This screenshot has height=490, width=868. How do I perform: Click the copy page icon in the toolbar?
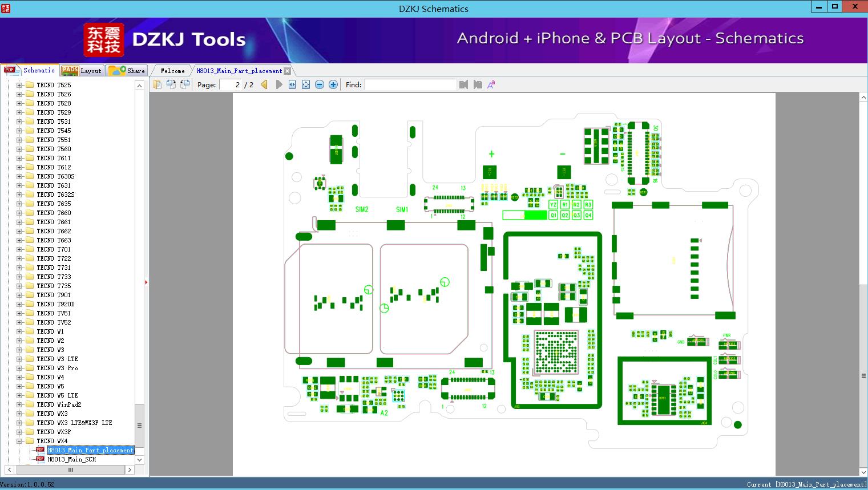157,84
